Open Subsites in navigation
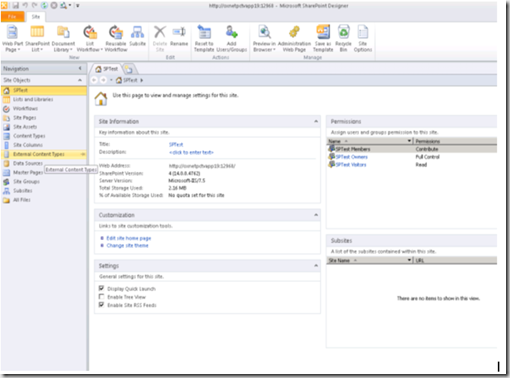This screenshot has height=378, width=510. (44, 191)
